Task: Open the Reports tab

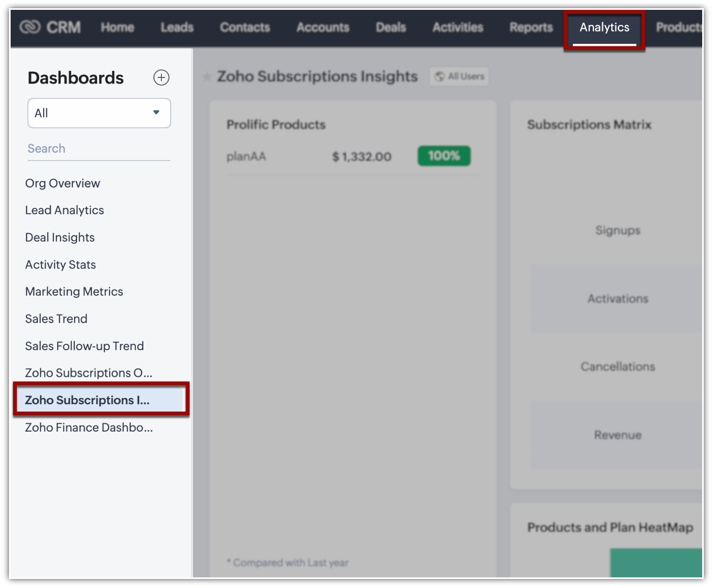Action: [531, 27]
